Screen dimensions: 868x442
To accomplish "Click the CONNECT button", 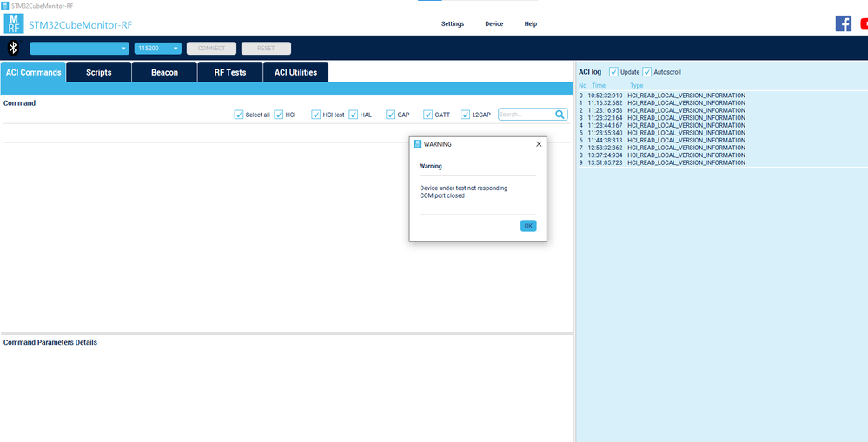I will [x=211, y=48].
